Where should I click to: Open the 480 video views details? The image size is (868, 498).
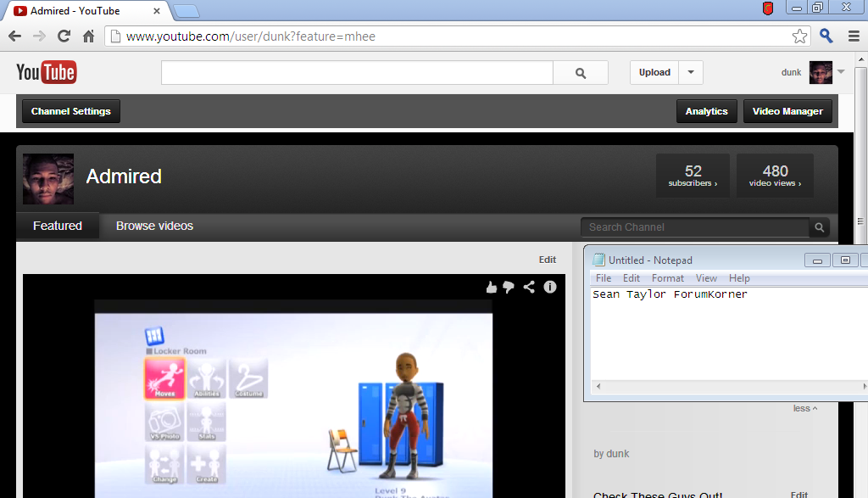(x=775, y=176)
